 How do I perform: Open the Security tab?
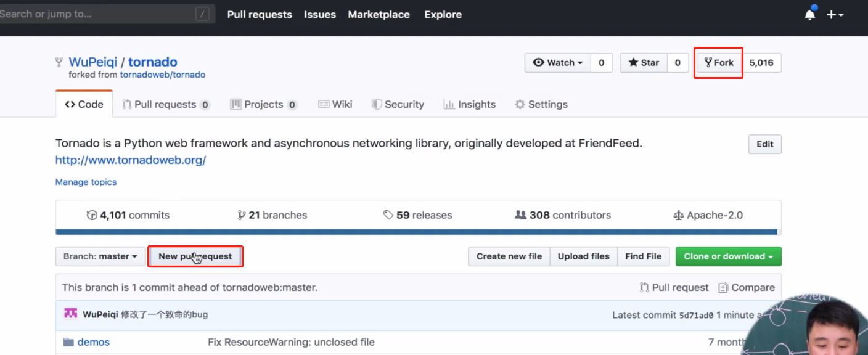tap(398, 105)
